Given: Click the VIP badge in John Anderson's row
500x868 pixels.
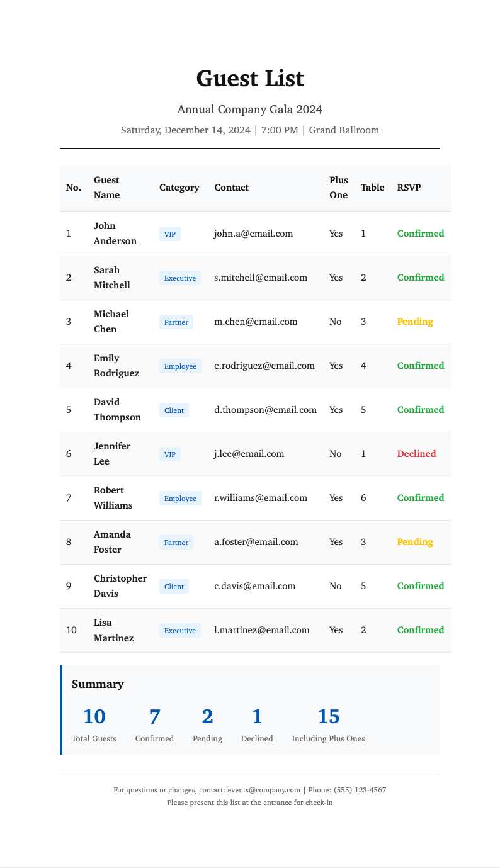Looking at the screenshot, I should coord(170,234).
